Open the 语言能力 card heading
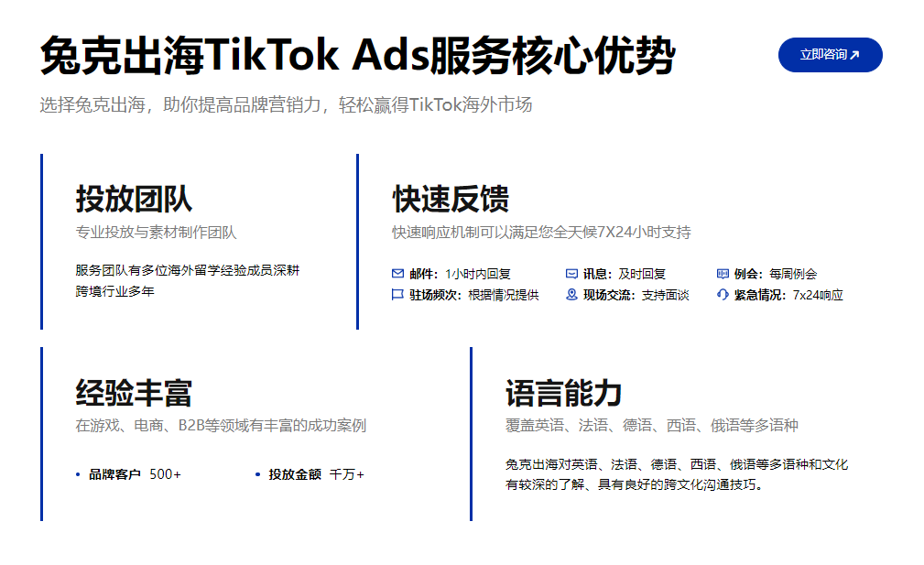The width and height of the screenshot is (924, 565). (563, 392)
